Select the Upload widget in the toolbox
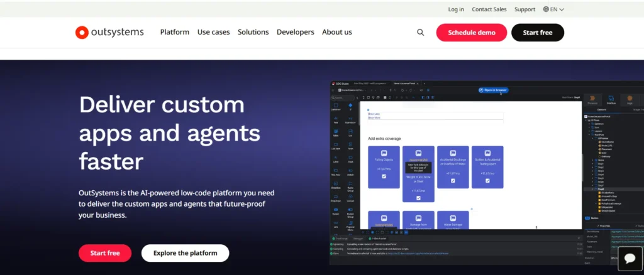644x275 pixels. click(350, 198)
